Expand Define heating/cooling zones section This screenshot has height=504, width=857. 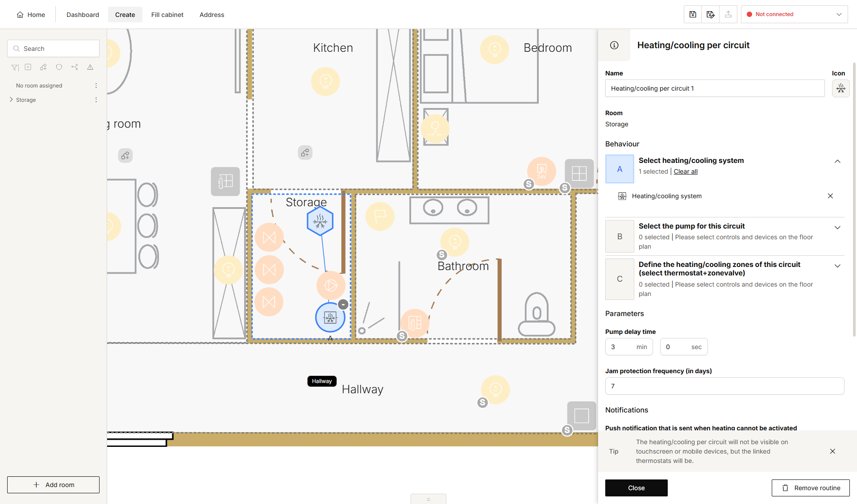(x=837, y=266)
